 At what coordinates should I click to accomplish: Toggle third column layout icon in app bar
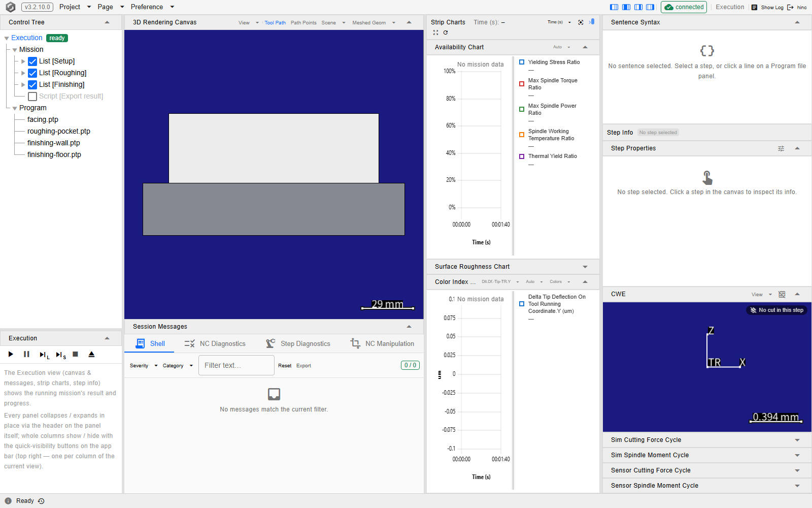[x=638, y=7]
